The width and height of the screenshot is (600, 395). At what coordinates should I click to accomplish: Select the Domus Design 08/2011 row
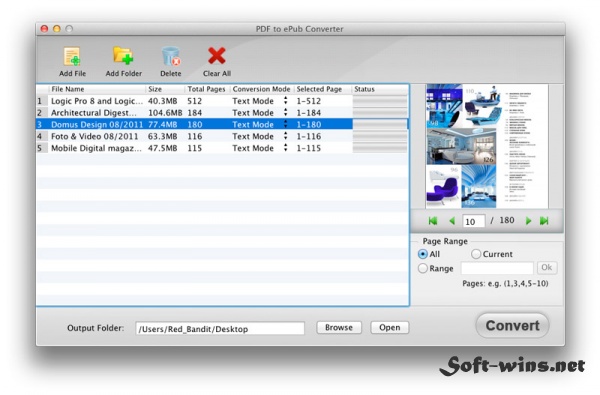click(x=222, y=124)
